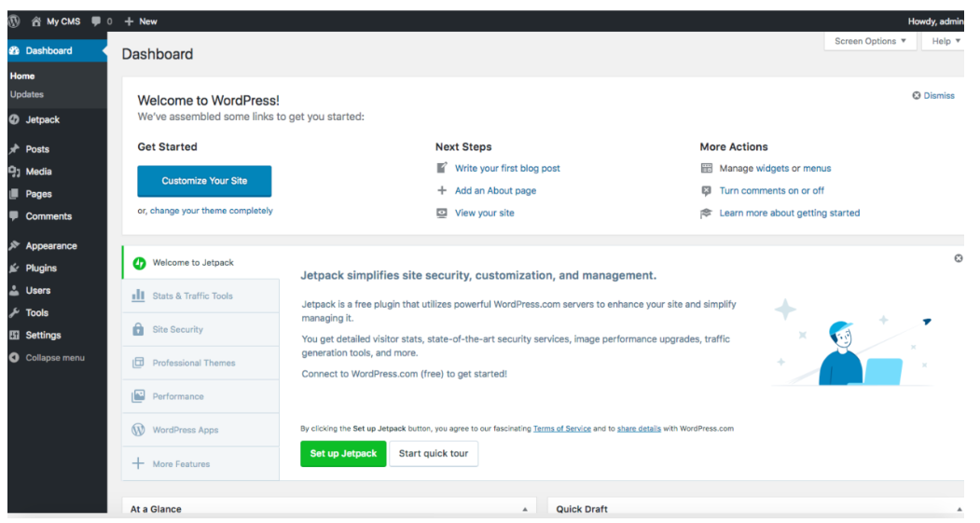Click the plus icon beside New
Image resolution: width=980 pixels, height=523 pixels.
pyautogui.click(x=129, y=21)
